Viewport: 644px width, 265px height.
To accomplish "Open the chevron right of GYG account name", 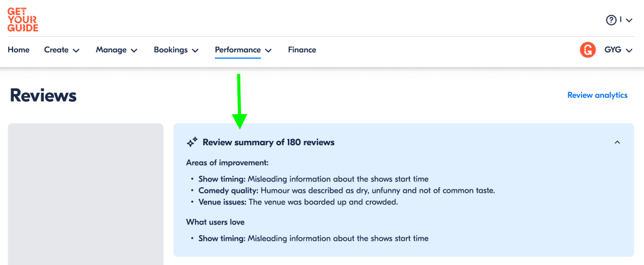I will point(629,51).
